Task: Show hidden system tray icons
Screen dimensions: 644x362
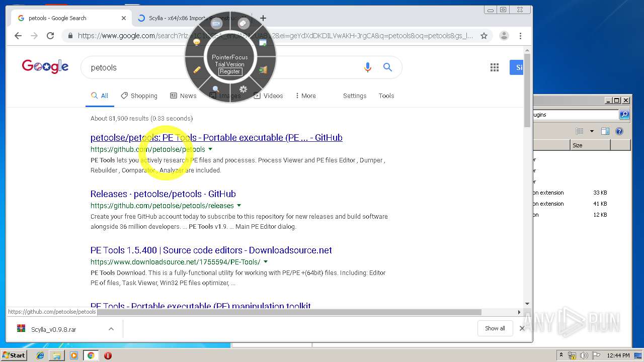Action: coord(561,355)
